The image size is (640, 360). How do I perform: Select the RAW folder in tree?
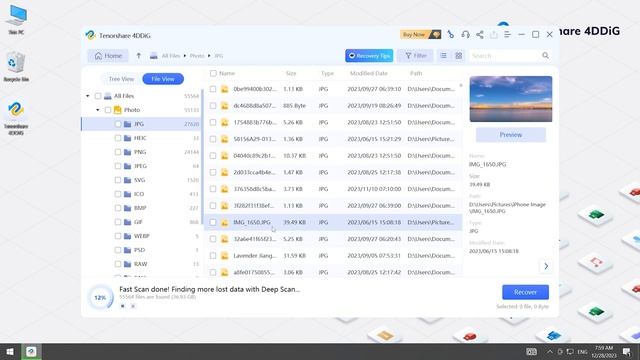pos(140,264)
